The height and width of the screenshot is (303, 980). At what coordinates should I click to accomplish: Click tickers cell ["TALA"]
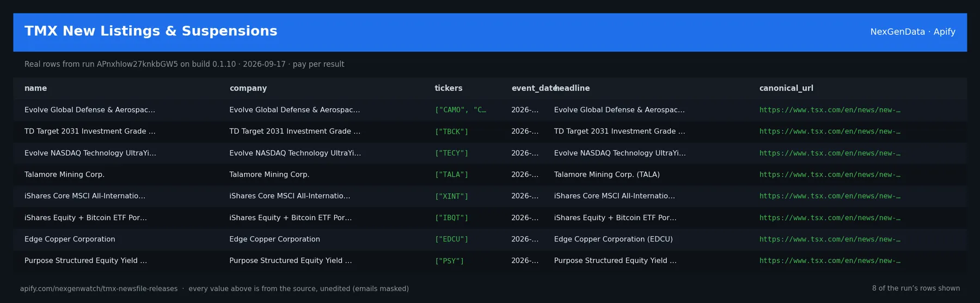coord(451,174)
